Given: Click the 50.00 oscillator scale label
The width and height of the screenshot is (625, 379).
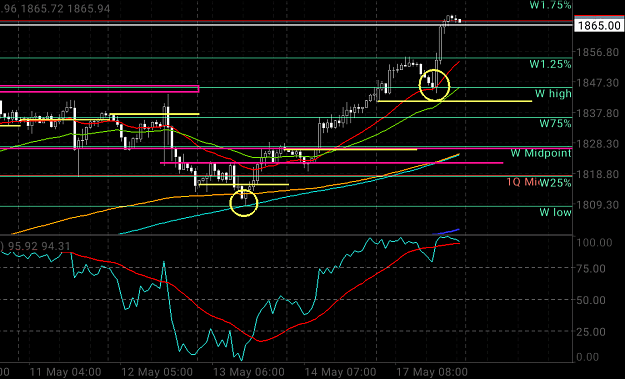Looking at the screenshot, I should pos(591,300).
